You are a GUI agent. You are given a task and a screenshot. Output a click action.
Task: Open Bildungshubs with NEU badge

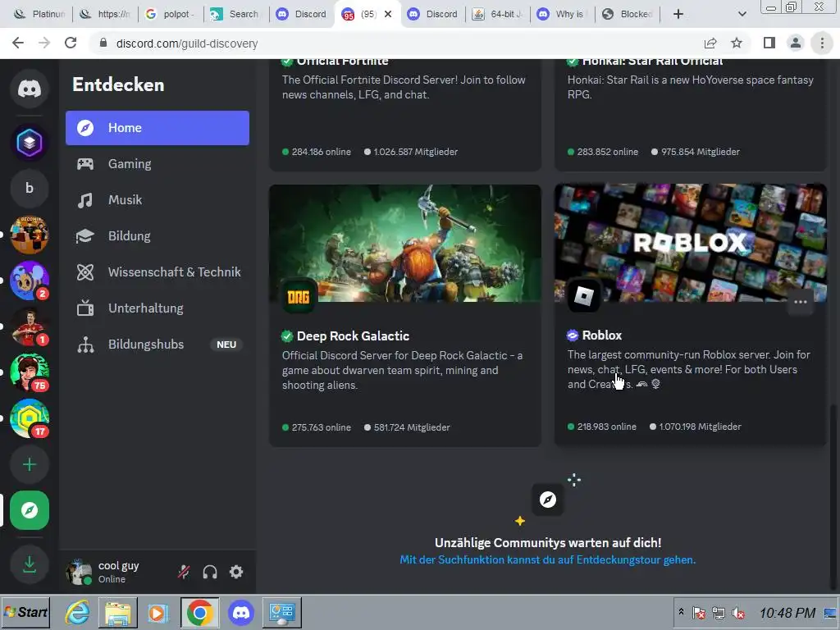tap(157, 345)
